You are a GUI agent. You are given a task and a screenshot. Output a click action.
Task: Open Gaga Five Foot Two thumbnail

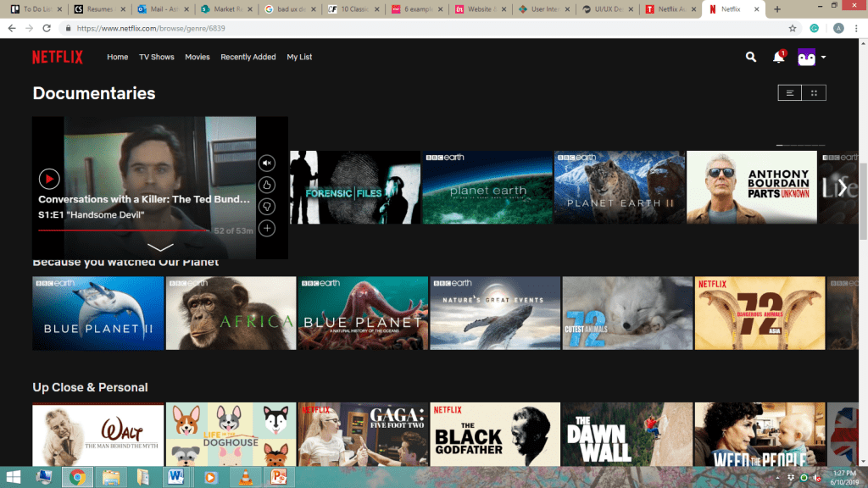(x=363, y=435)
